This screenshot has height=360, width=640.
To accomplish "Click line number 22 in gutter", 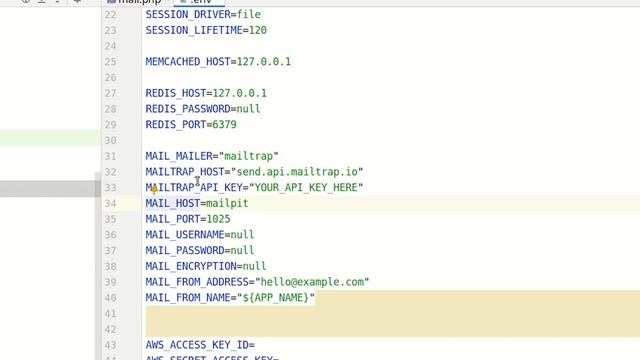I will click(x=110, y=15).
